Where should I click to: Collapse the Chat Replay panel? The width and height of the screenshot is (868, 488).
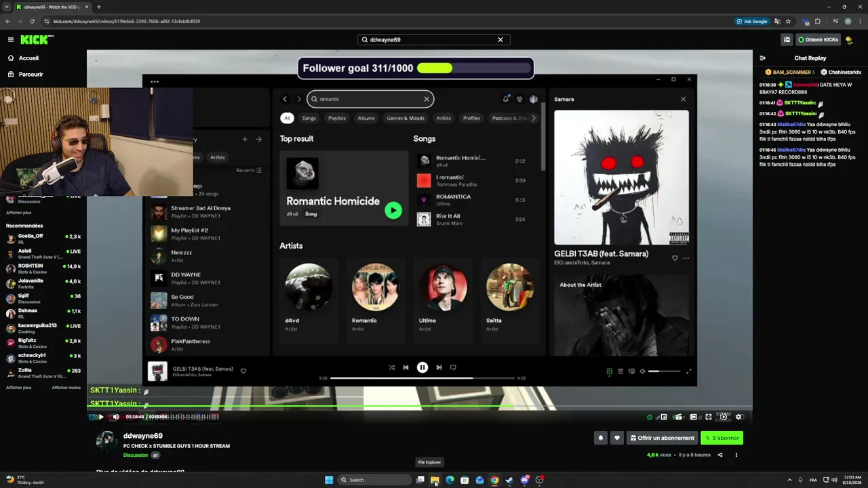pyautogui.click(x=763, y=58)
